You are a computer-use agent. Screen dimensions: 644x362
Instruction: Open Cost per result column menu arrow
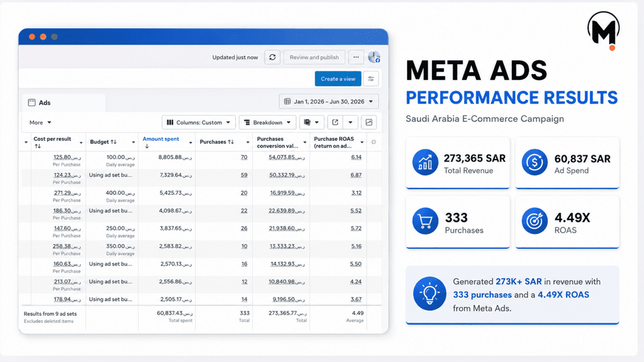81,143
